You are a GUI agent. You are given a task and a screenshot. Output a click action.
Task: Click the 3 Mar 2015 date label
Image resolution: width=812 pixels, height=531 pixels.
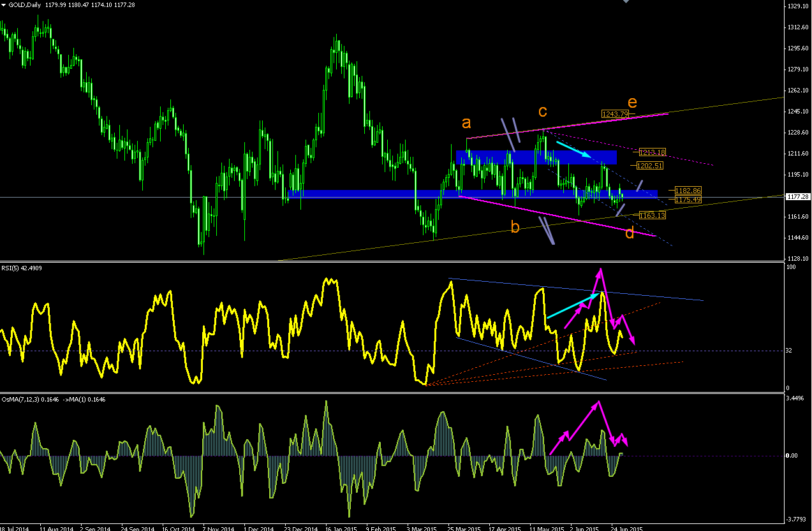(x=422, y=528)
